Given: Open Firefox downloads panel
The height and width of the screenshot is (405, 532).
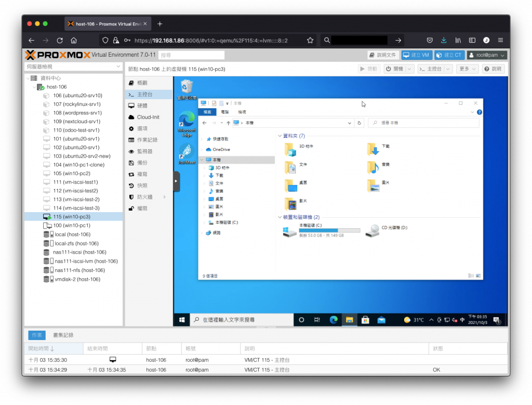Looking at the screenshot, I should (x=444, y=41).
